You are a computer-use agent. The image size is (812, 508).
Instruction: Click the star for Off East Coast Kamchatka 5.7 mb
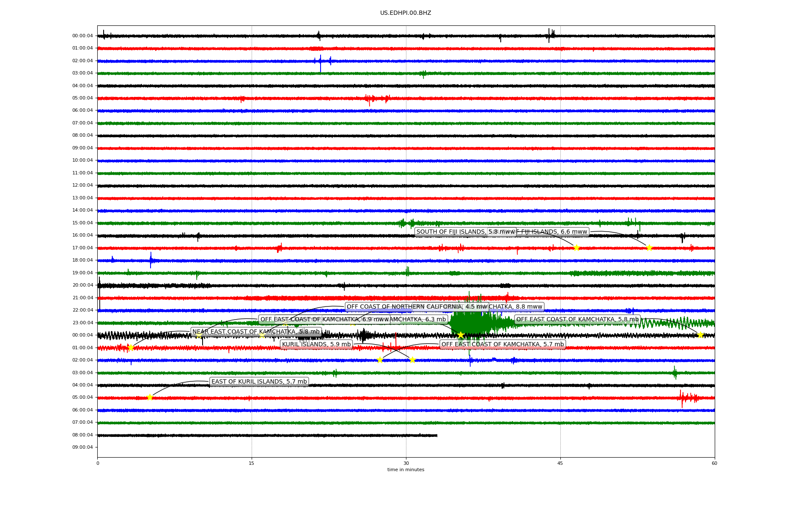point(380,360)
